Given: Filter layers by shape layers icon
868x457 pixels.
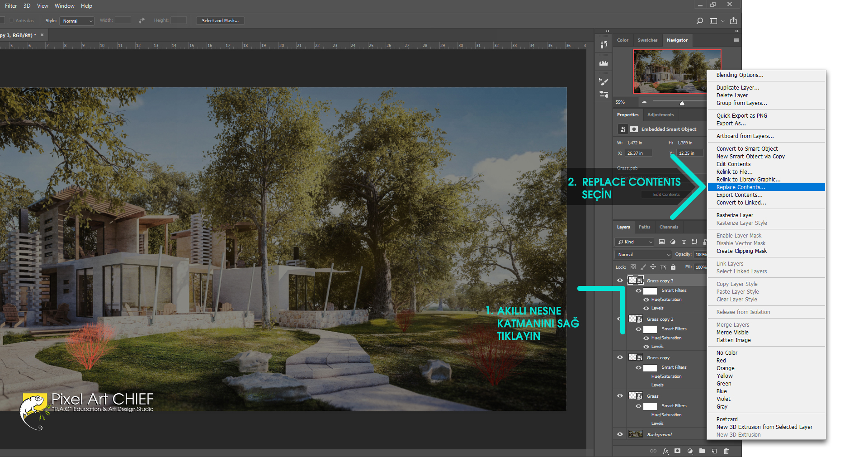Looking at the screenshot, I should [x=694, y=242].
